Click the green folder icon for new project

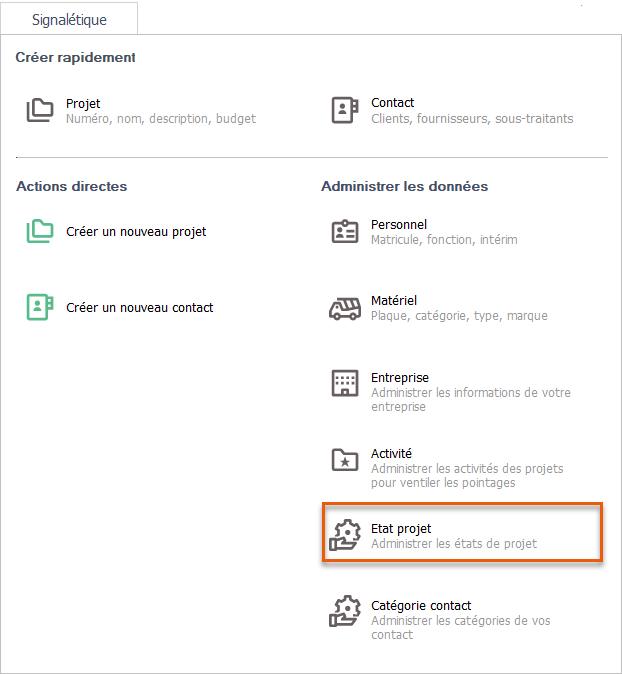(40, 231)
